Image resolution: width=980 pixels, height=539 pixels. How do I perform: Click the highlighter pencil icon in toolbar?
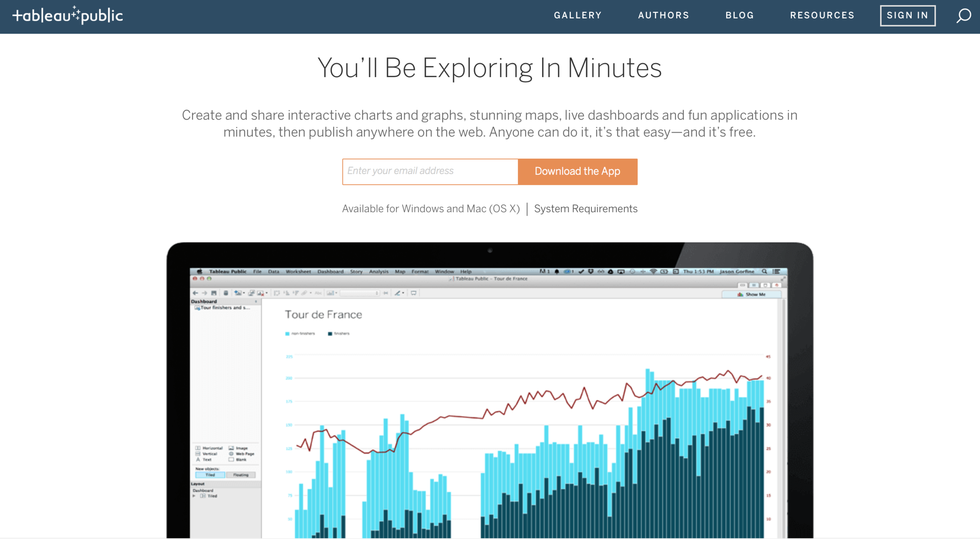397,293
